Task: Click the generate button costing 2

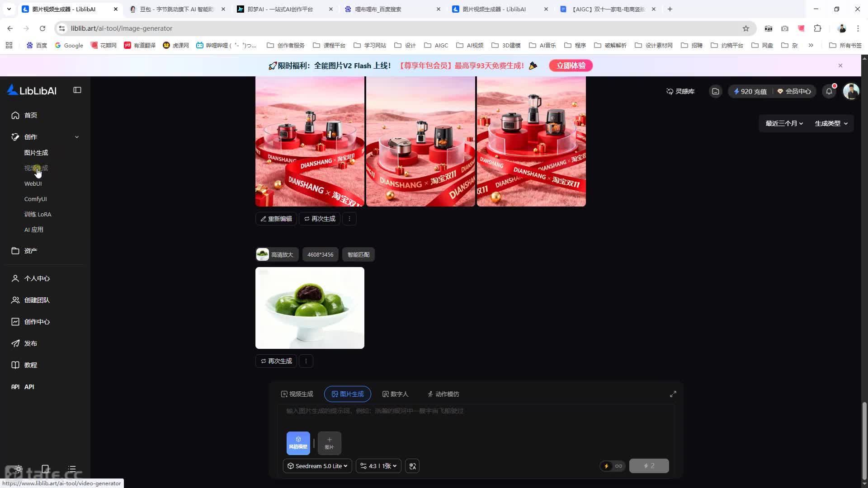Action: (x=649, y=466)
